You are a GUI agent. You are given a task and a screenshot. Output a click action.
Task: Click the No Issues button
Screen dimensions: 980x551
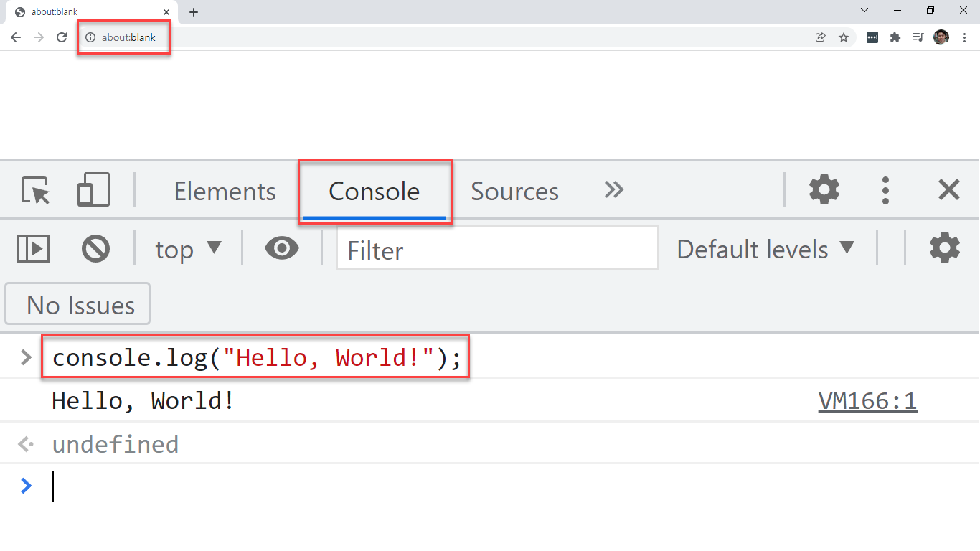click(77, 304)
